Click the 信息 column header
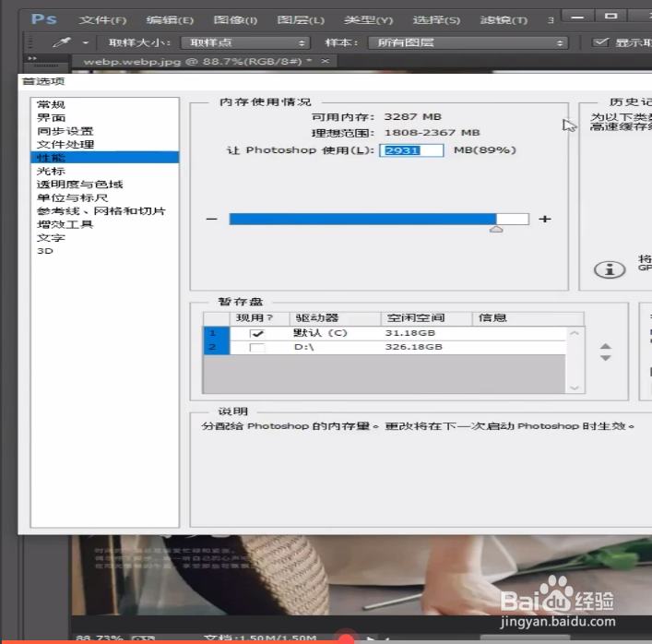 pyautogui.click(x=528, y=318)
